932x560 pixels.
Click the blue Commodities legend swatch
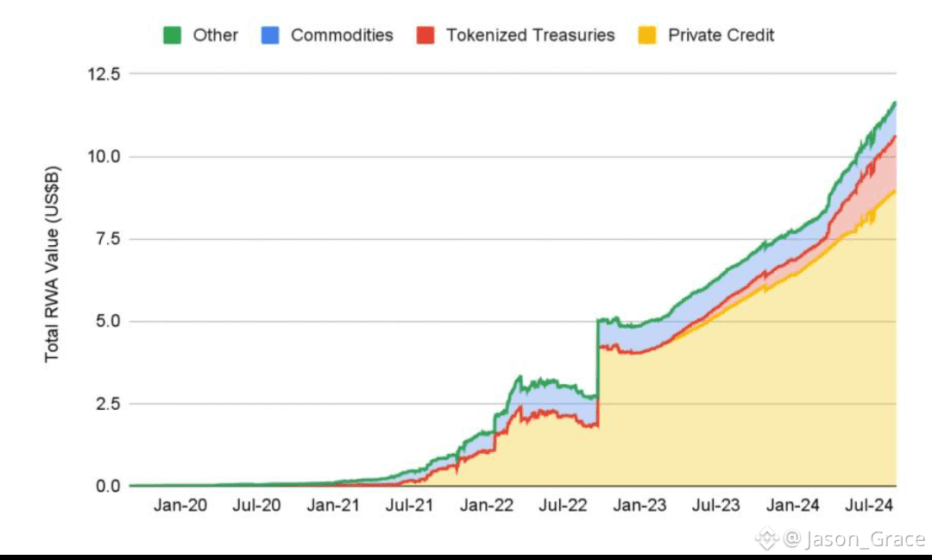(271, 35)
